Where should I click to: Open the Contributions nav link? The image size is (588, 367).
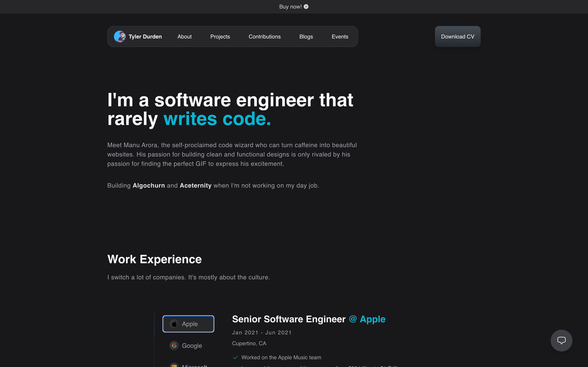point(265,37)
